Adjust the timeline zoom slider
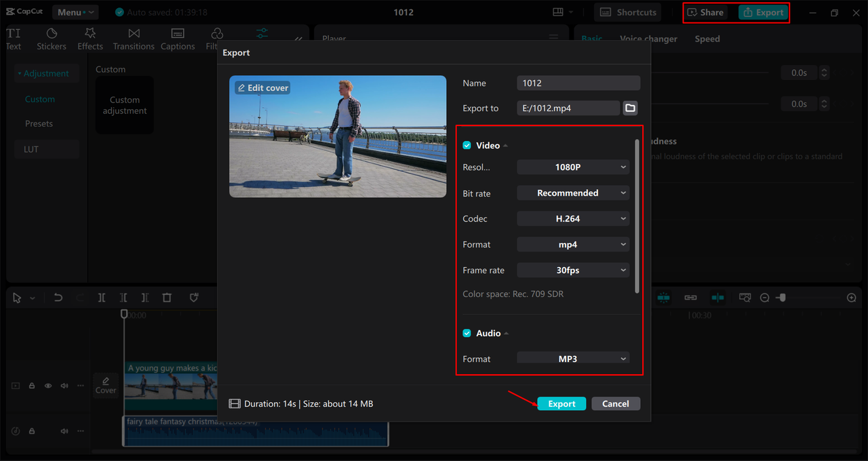This screenshot has height=461, width=868. 782,298
